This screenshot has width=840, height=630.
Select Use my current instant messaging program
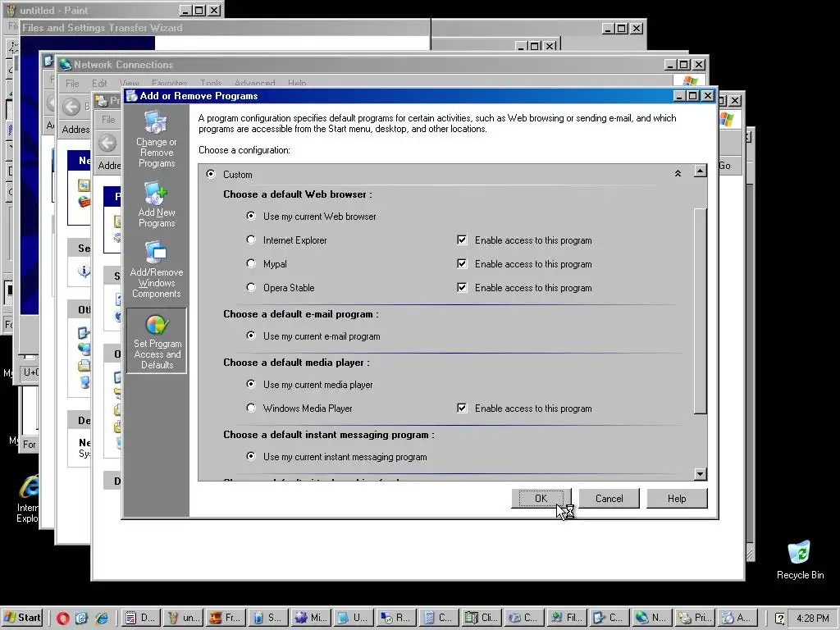click(251, 456)
